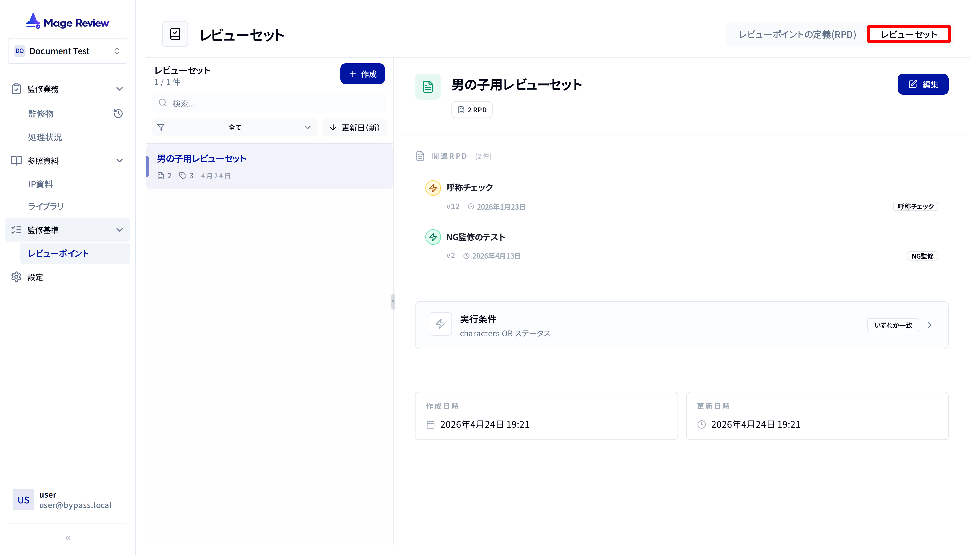Click the 1 / 1 件 count text

point(167,82)
